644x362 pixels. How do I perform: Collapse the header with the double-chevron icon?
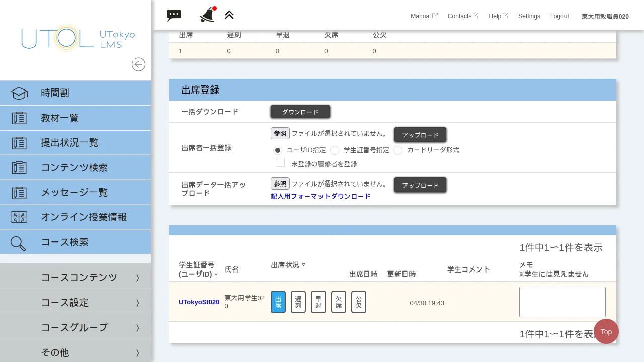pos(229,15)
